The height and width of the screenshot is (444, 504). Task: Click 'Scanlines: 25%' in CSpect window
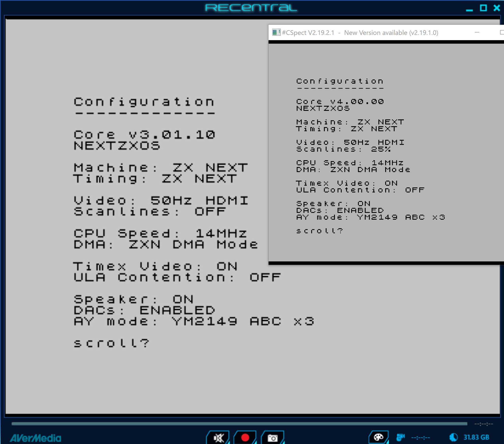tap(344, 149)
